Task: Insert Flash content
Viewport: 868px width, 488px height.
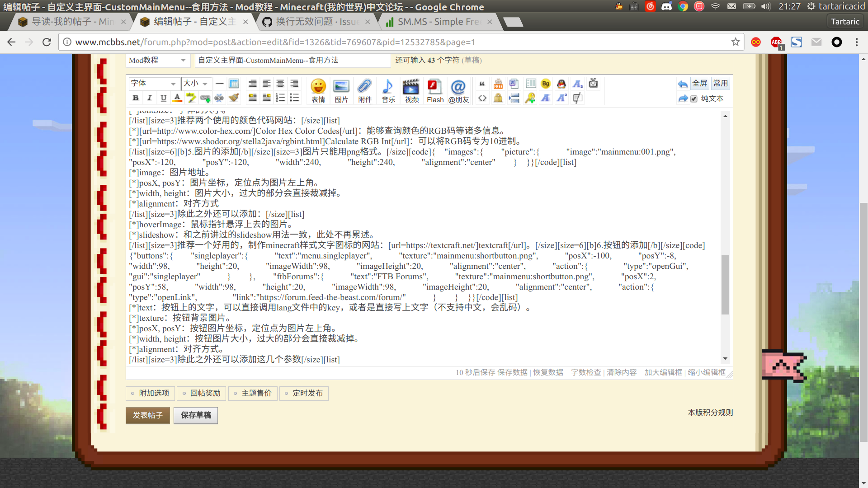Action: [x=435, y=91]
